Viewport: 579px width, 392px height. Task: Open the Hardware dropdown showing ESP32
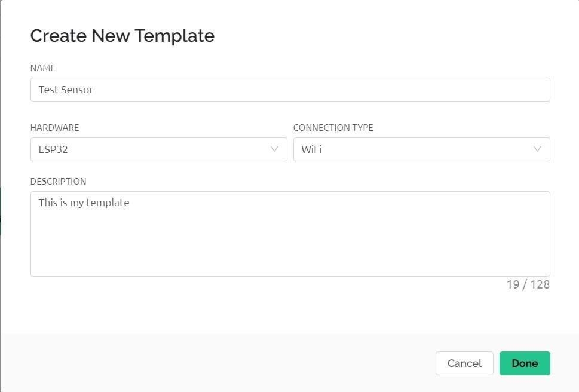point(158,149)
